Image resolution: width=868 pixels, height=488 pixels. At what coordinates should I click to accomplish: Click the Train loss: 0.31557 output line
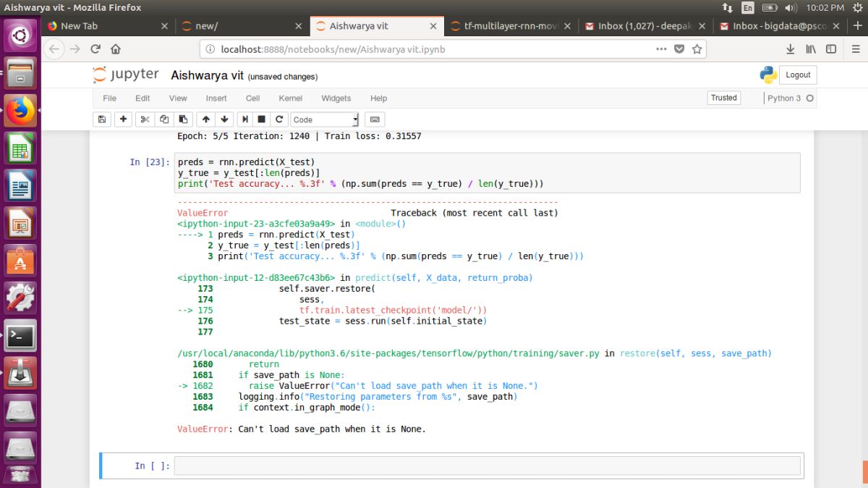pos(299,136)
